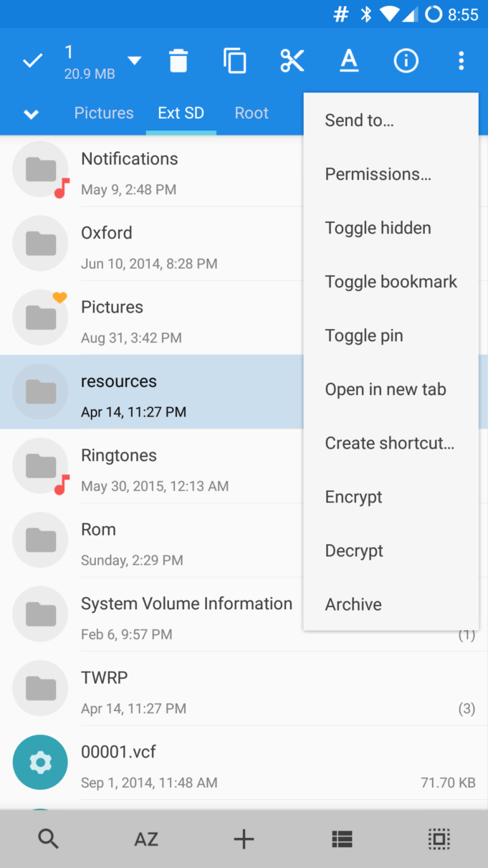
Task: Cut selection using the scissors icon
Action: [x=292, y=60]
